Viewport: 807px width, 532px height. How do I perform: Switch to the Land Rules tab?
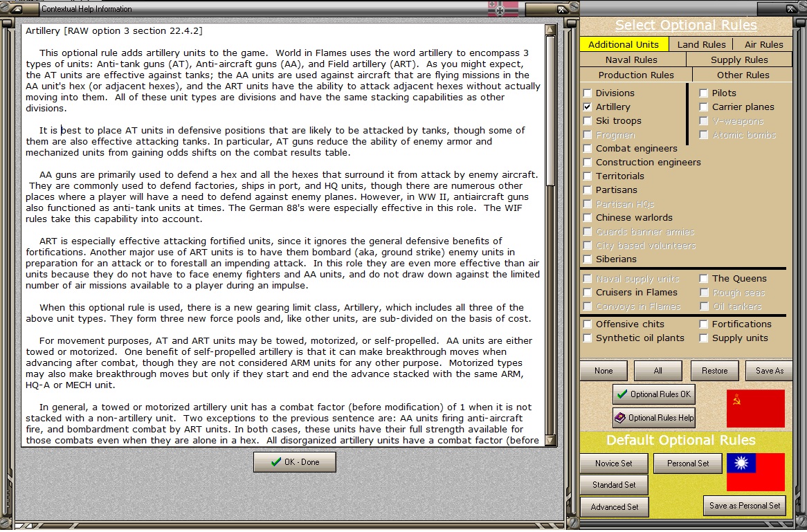click(701, 45)
